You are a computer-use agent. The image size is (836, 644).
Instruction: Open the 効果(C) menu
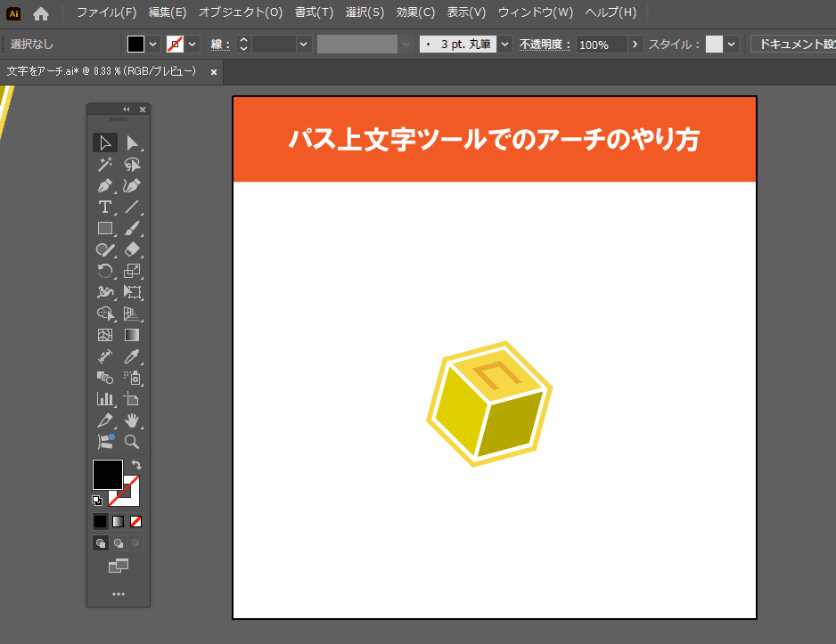[x=415, y=12]
